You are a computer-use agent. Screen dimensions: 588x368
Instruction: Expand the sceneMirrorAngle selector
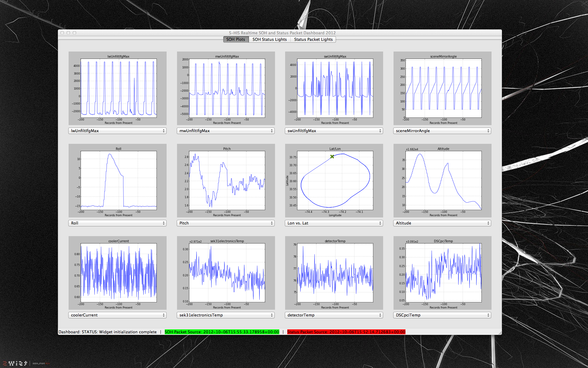pos(442,131)
